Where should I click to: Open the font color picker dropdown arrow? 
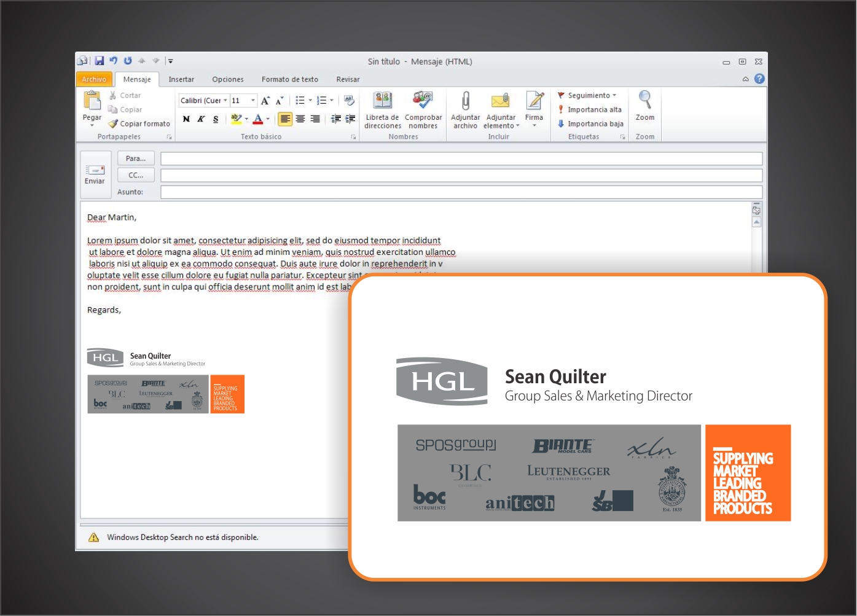[x=268, y=119]
